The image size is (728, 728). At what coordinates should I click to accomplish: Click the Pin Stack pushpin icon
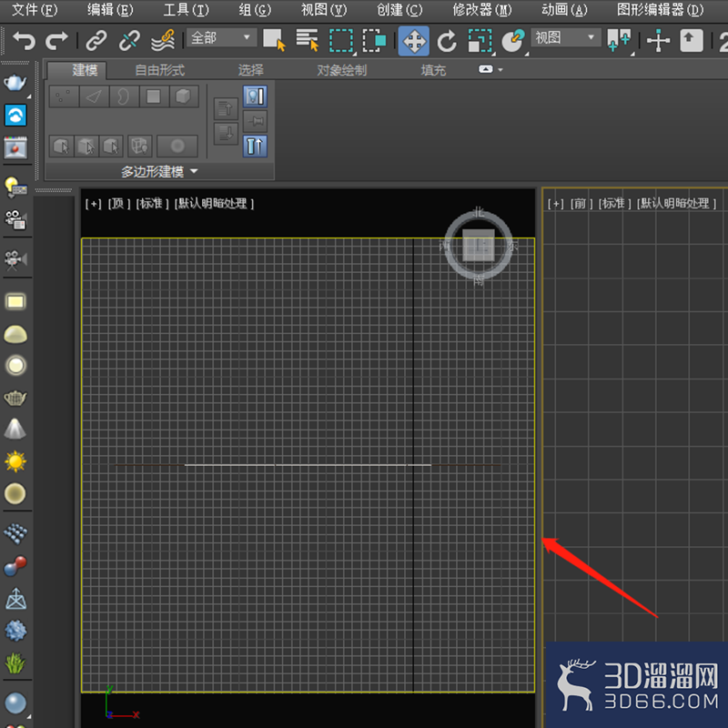coord(255,121)
